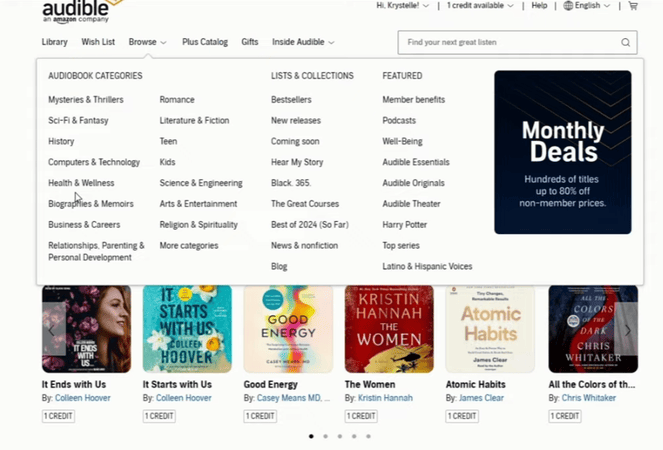Select Computers & Technology category
The height and width of the screenshot is (450, 663).
pos(94,162)
